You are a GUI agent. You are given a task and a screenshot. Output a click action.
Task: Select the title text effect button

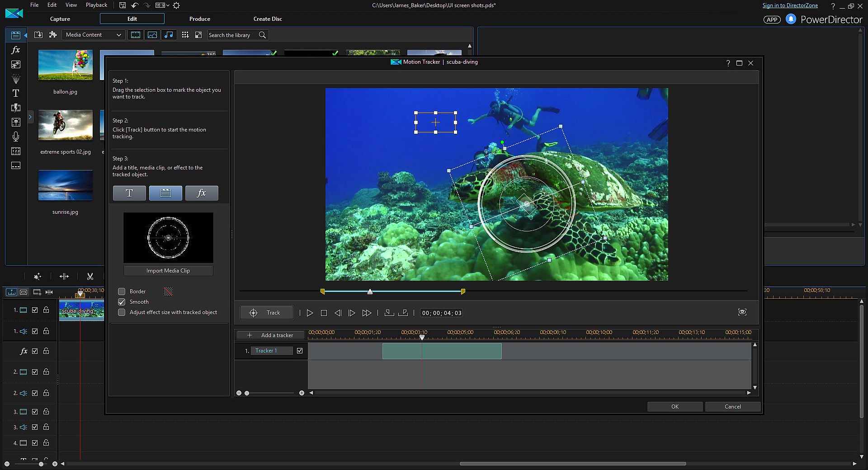tap(129, 193)
